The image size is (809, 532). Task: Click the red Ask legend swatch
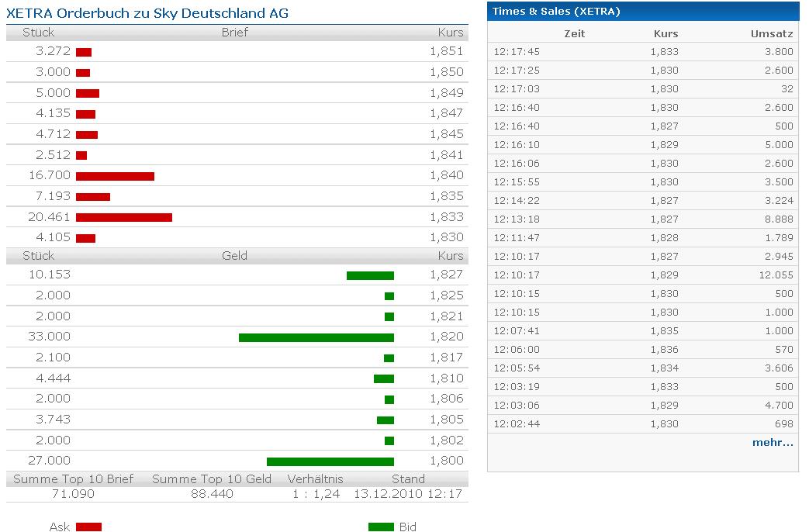[x=88, y=527]
